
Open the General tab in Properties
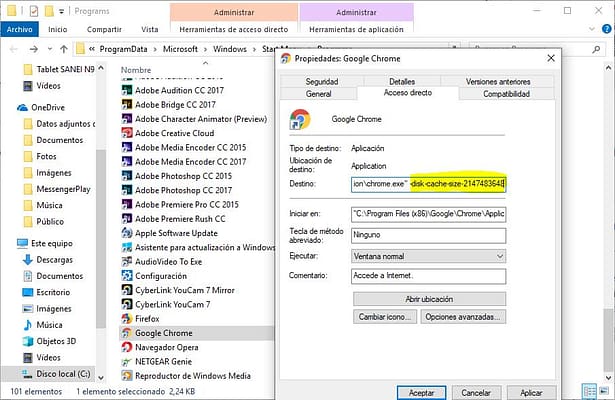(318, 94)
